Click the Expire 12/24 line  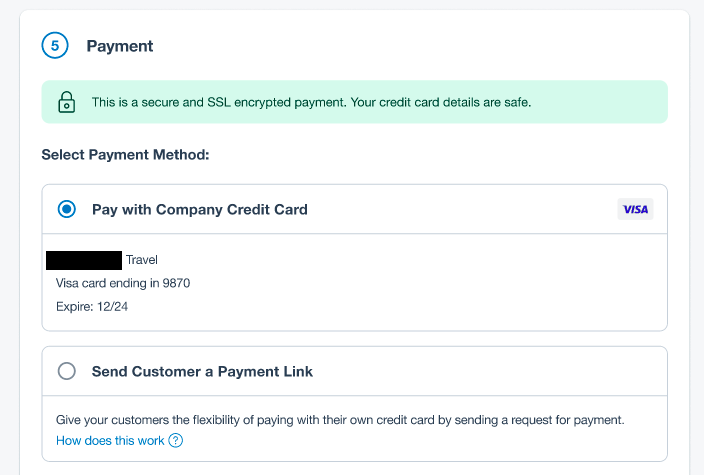pyautogui.click(x=92, y=307)
